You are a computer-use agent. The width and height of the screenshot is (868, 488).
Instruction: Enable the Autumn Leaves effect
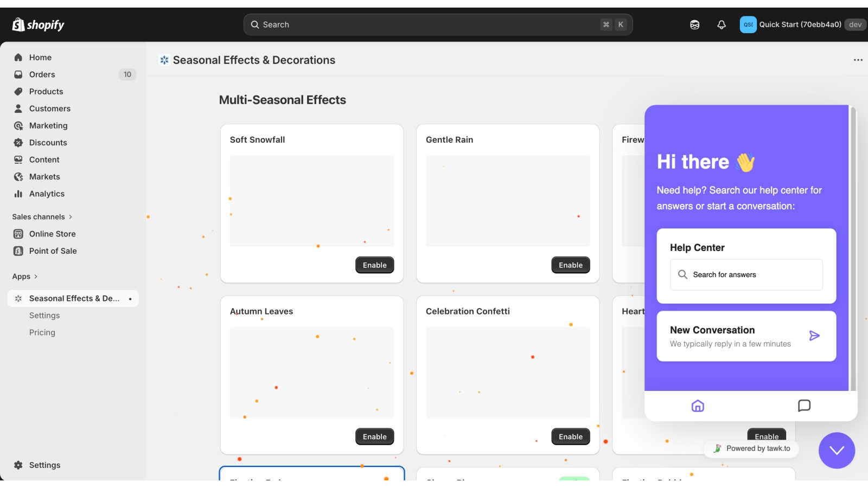[375, 436]
